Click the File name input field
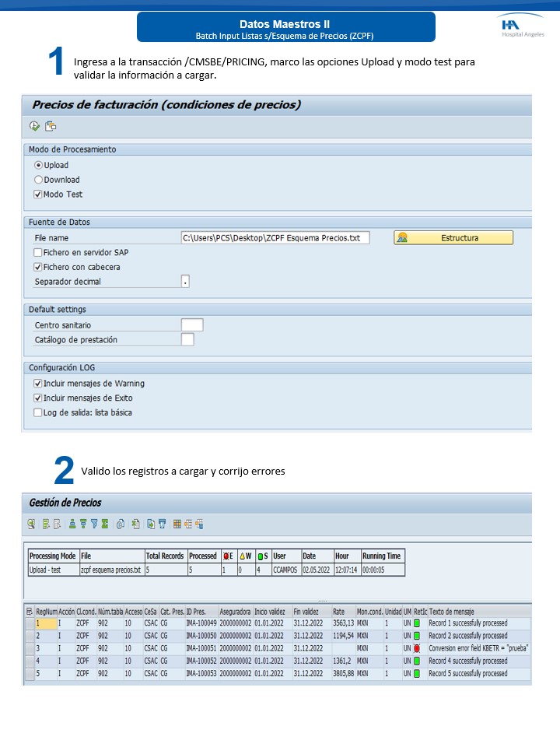 click(x=275, y=238)
